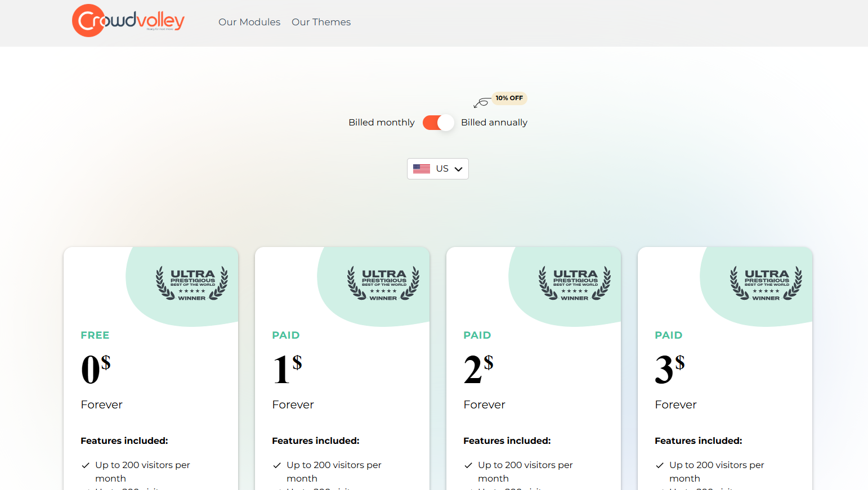Toggle the billing period switch
The image size is (868, 490).
tap(438, 123)
